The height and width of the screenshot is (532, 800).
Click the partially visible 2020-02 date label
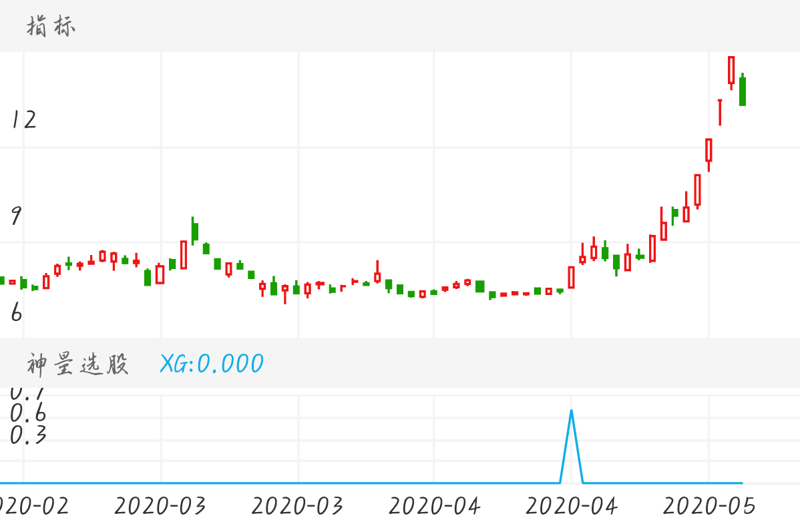pyautogui.click(x=33, y=507)
